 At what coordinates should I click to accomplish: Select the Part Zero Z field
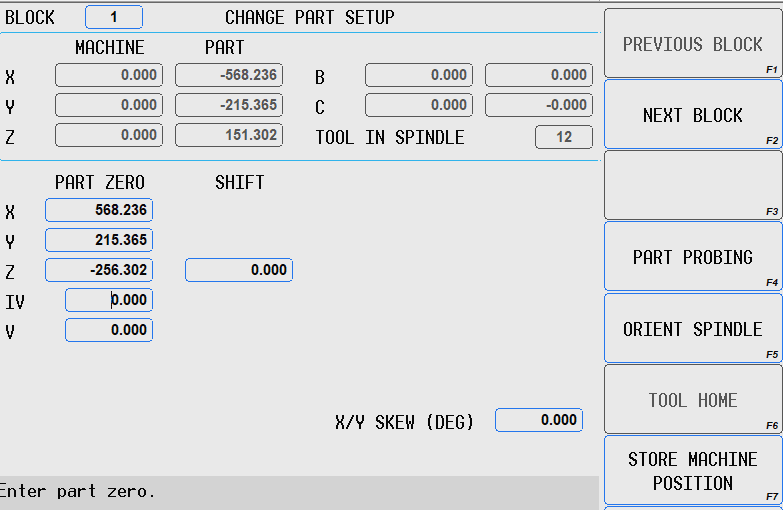tap(99, 270)
